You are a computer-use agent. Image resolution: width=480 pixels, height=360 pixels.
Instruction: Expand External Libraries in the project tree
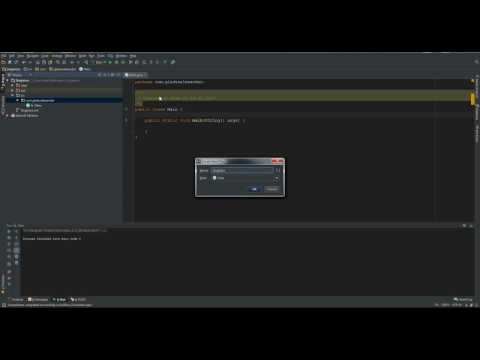(7, 116)
